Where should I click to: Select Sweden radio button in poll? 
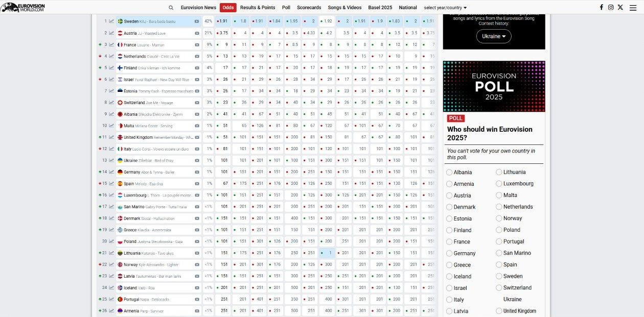pyautogui.click(x=499, y=276)
